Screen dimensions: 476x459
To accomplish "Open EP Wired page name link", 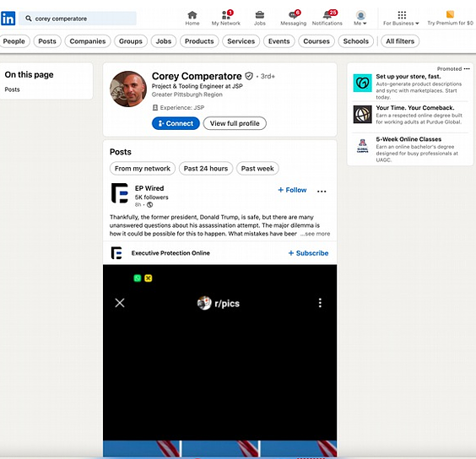I will [149, 188].
